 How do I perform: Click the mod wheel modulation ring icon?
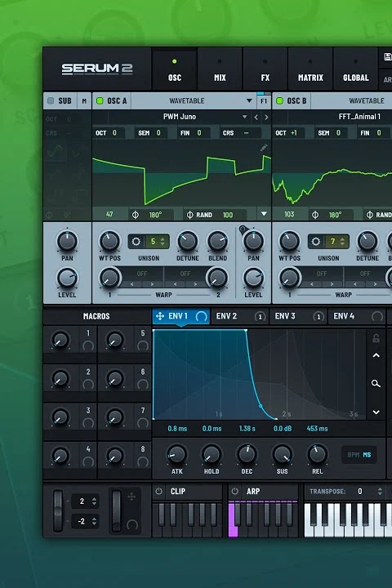[x=132, y=524]
